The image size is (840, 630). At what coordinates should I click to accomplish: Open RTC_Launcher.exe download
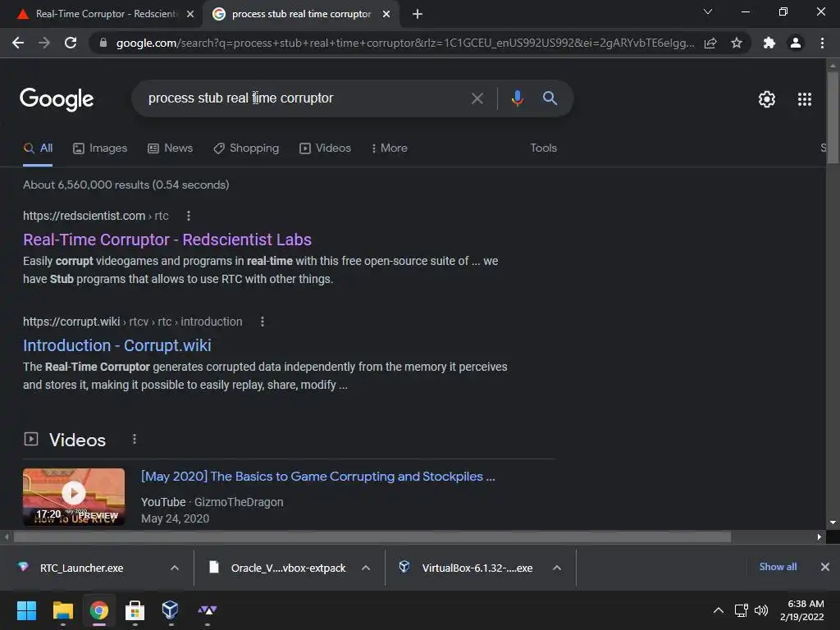click(x=81, y=568)
